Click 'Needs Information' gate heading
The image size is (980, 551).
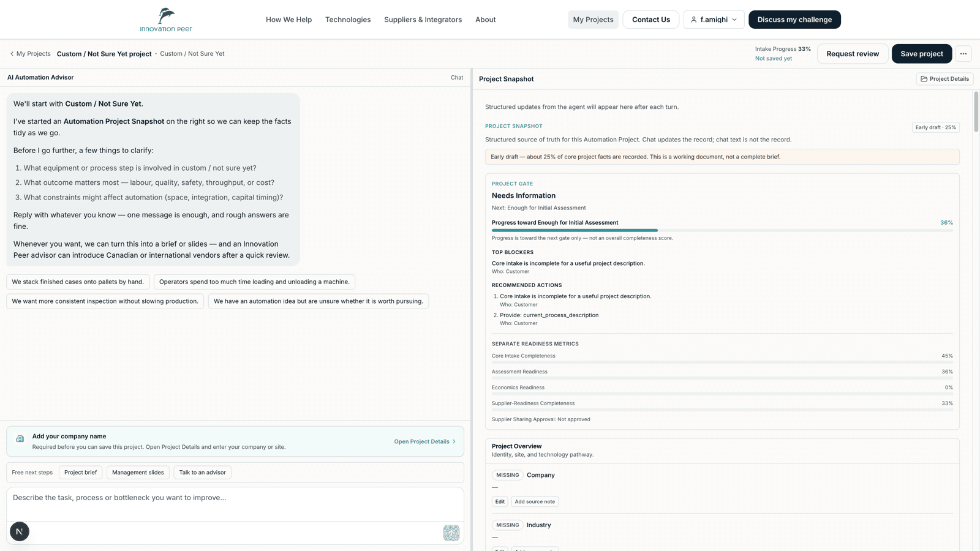pos(524,196)
